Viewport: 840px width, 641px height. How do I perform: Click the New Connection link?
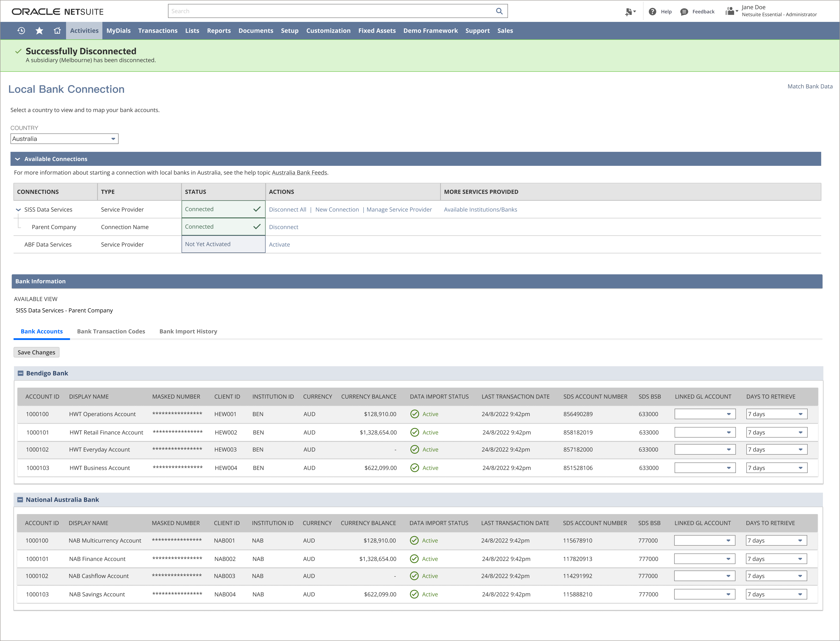pos(337,209)
